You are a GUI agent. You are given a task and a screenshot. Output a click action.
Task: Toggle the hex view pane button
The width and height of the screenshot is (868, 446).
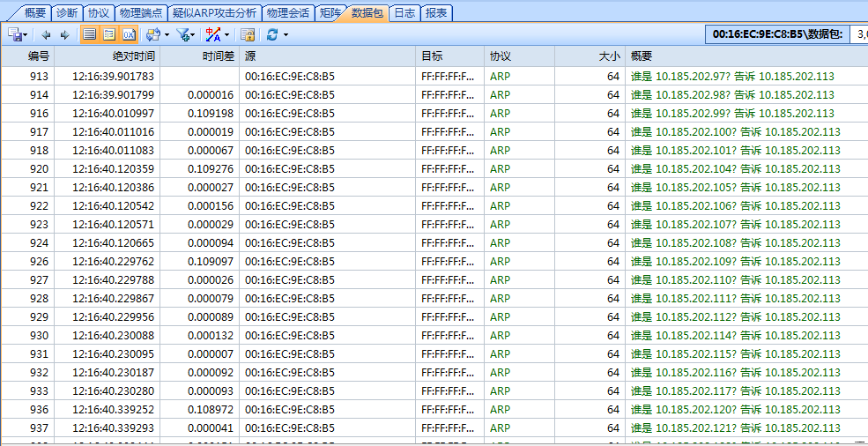click(129, 34)
